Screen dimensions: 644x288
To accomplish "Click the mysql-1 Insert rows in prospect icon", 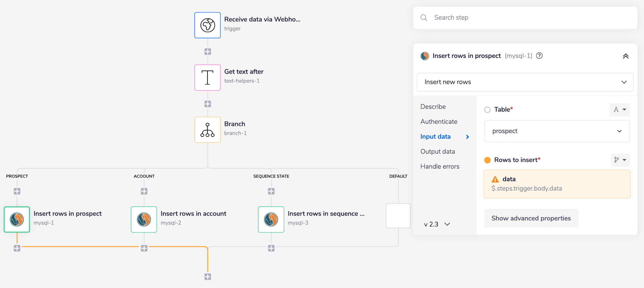I will coord(17,219).
